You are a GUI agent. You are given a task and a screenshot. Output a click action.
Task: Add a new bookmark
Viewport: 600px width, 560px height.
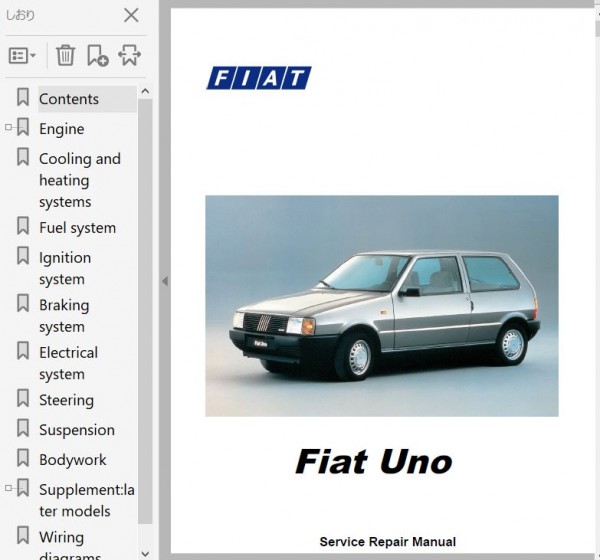98,56
